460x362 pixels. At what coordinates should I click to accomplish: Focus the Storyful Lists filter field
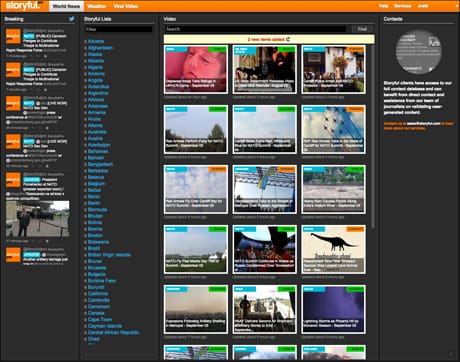click(x=118, y=29)
